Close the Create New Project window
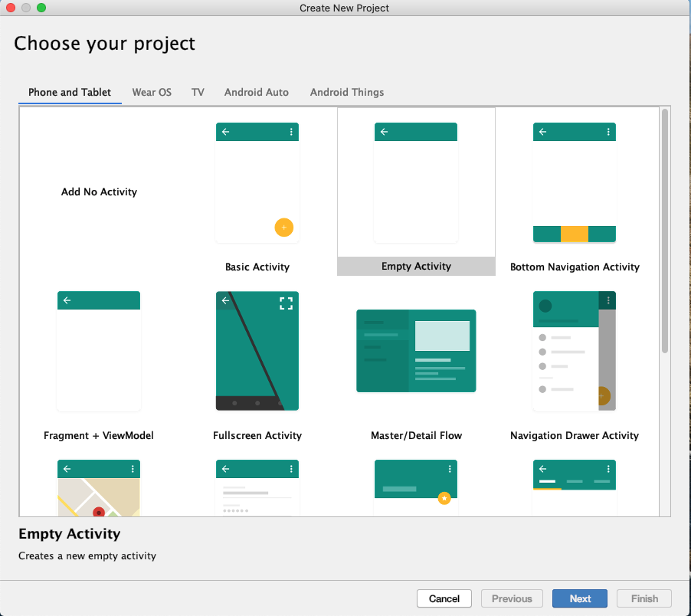 pos(11,8)
